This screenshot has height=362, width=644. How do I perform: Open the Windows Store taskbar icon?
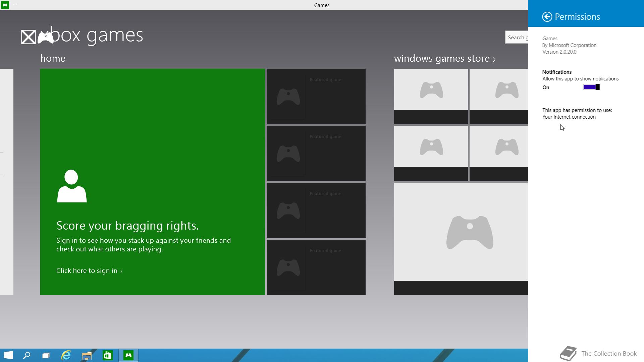tap(107, 355)
